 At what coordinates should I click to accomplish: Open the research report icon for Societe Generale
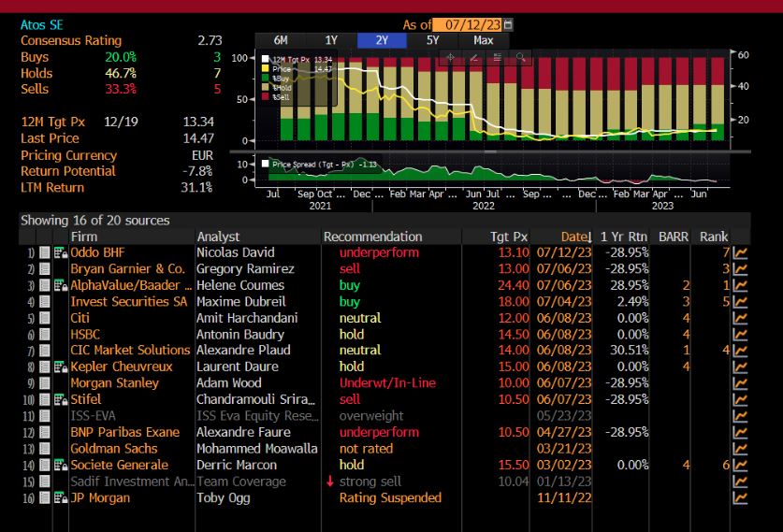[x=61, y=466]
